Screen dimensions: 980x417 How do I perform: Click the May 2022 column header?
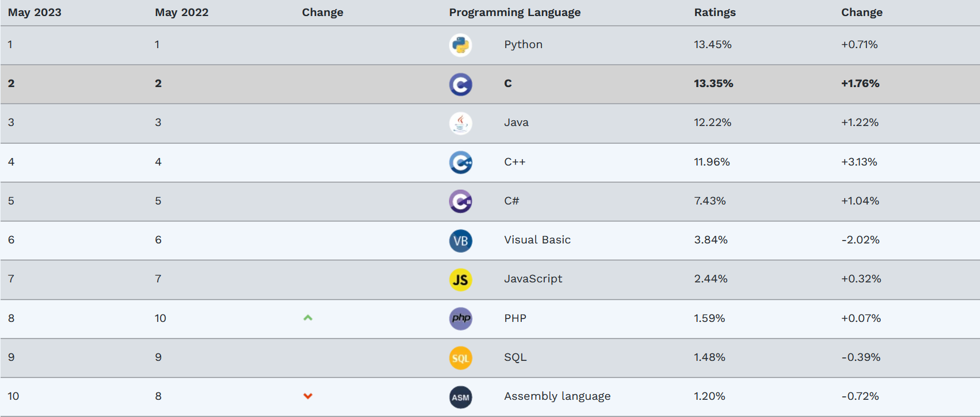[x=182, y=13]
